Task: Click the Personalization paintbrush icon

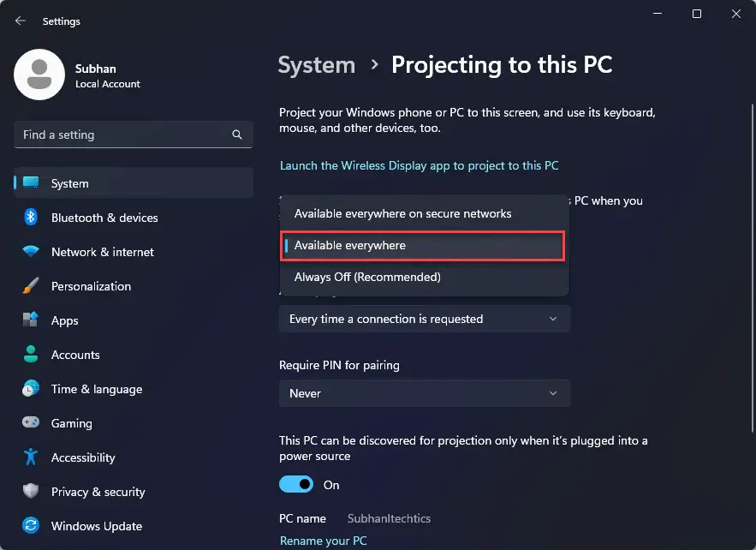Action: pos(31,286)
